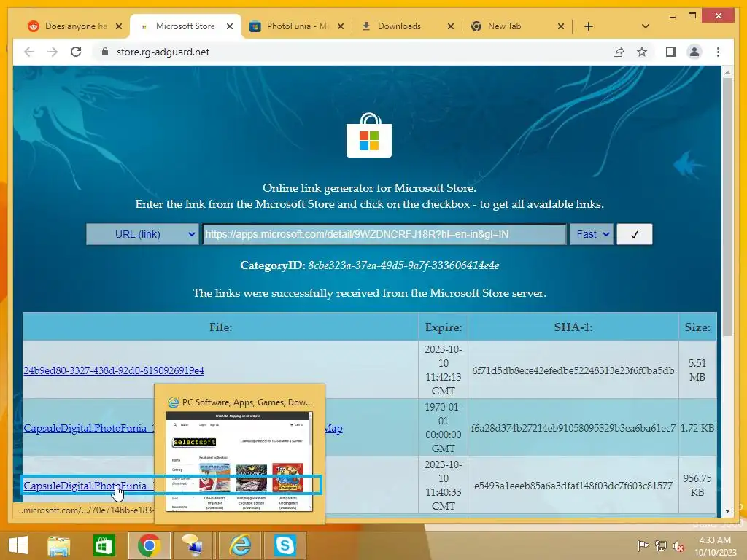Close the Downloads tab
The height and width of the screenshot is (560, 747).
click(451, 26)
